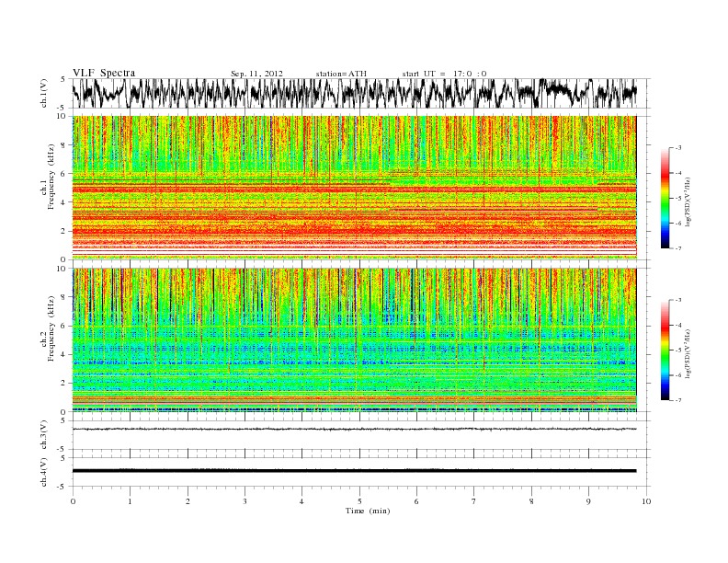Pick the ch.2 PSD color bar
The height and width of the screenshot is (563, 728).
point(665,350)
